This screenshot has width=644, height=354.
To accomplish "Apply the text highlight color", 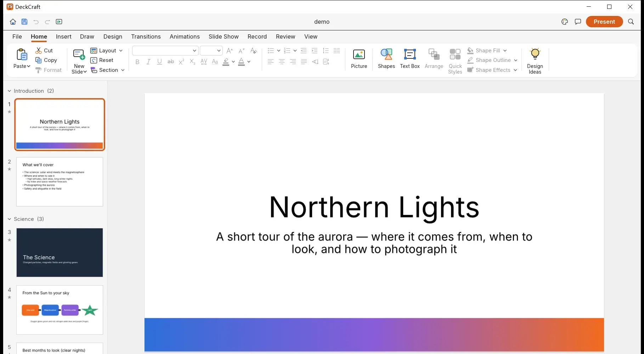I will 226,62.
